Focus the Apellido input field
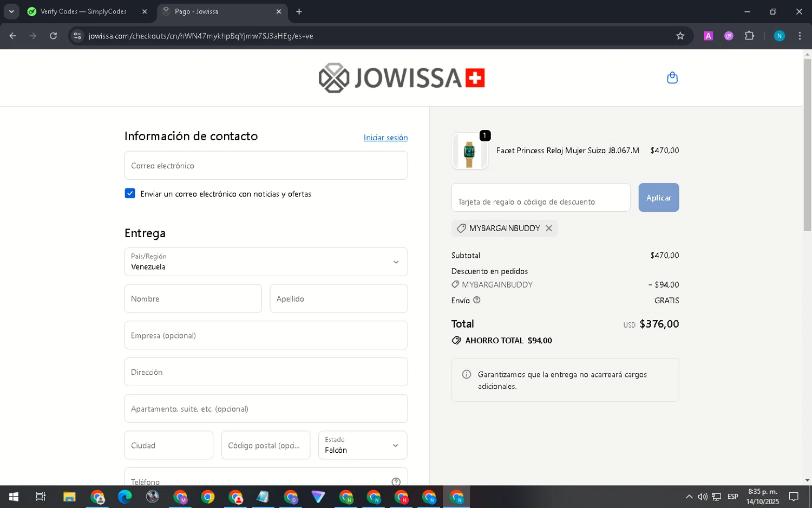Image resolution: width=812 pixels, height=508 pixels. 339,298
